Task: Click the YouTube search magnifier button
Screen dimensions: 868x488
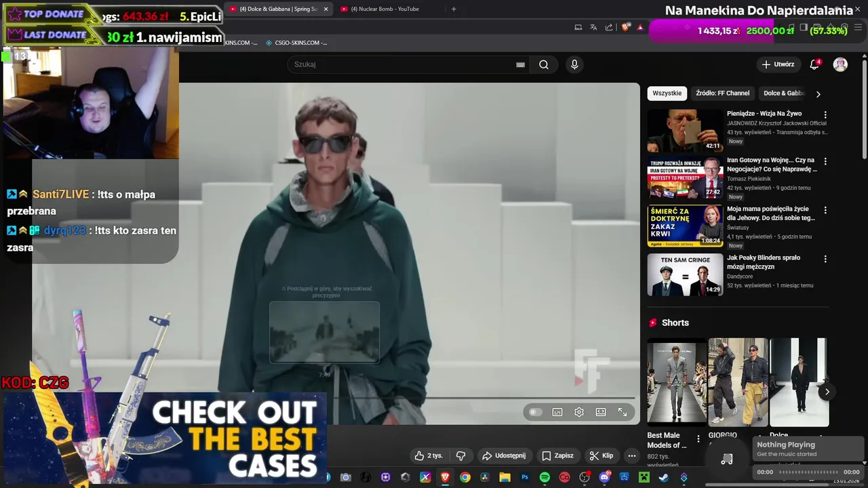Action: [x=544, y=64]
